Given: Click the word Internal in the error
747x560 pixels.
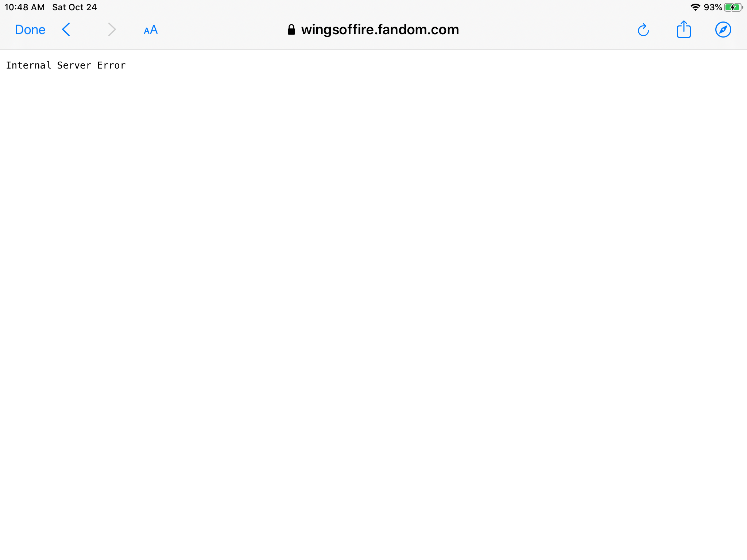Looking at the screenshot, I should pos(28,65).
